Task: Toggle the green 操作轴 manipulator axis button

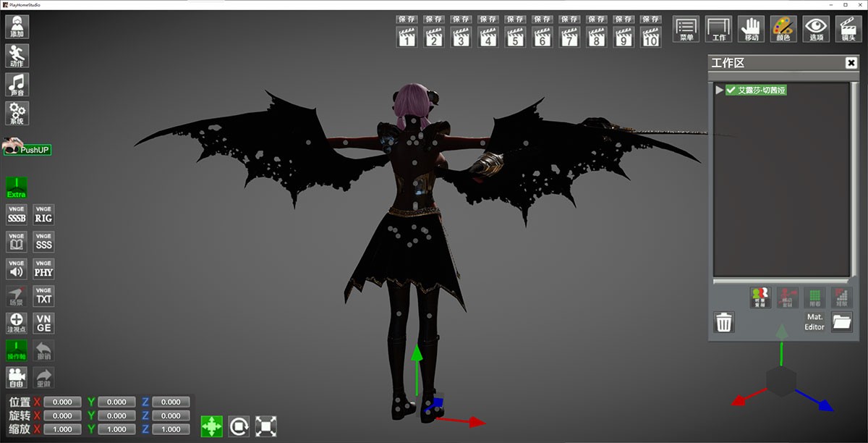Action: click(x=16, y=351)
